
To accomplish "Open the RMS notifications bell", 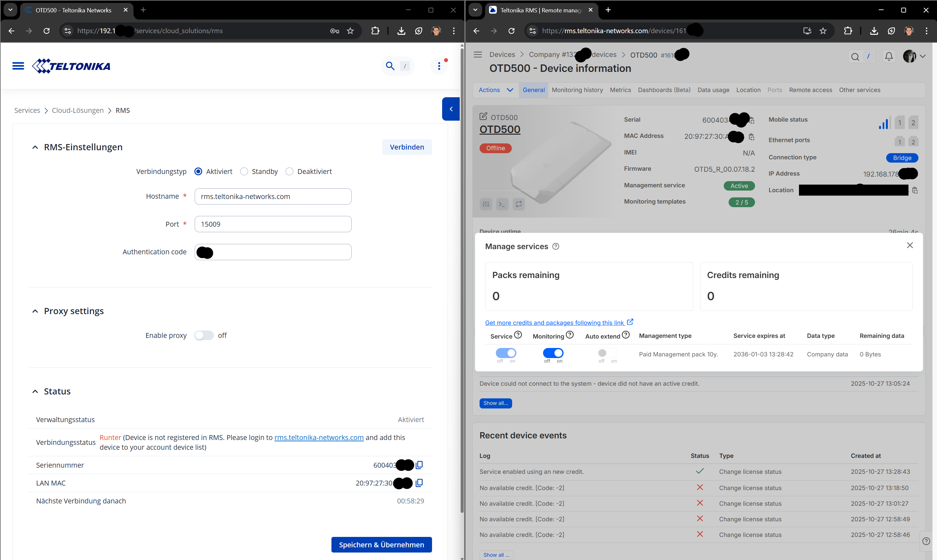I will pyautogui.click(x=889, y=57).
